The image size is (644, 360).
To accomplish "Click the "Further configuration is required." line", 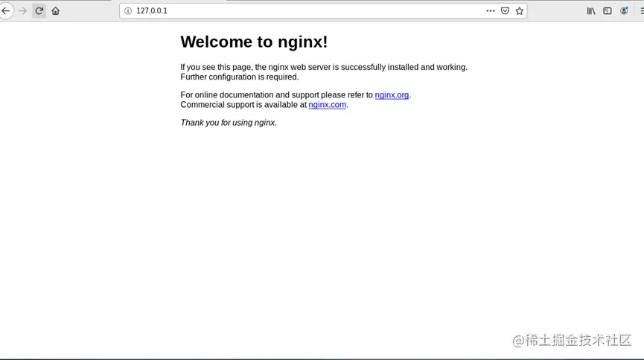I will click(240, 77).
